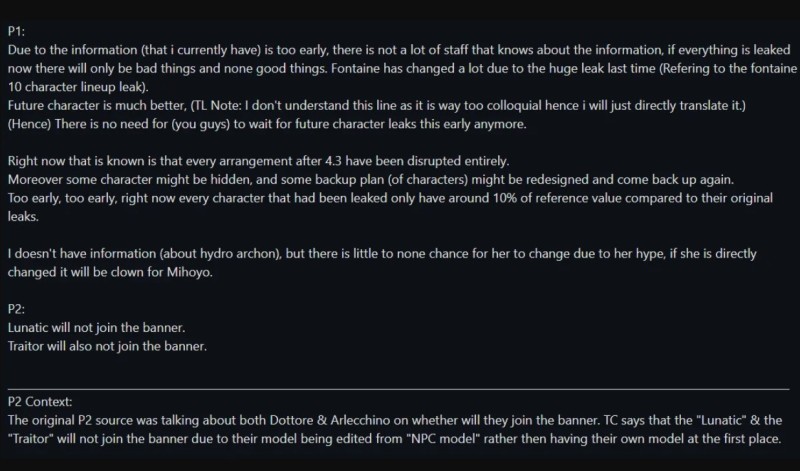The width and height of the screenshot is (800, 471).
Task: Click the "Moreover some character might be hidden" line
Action: click(x=371, y=180)
